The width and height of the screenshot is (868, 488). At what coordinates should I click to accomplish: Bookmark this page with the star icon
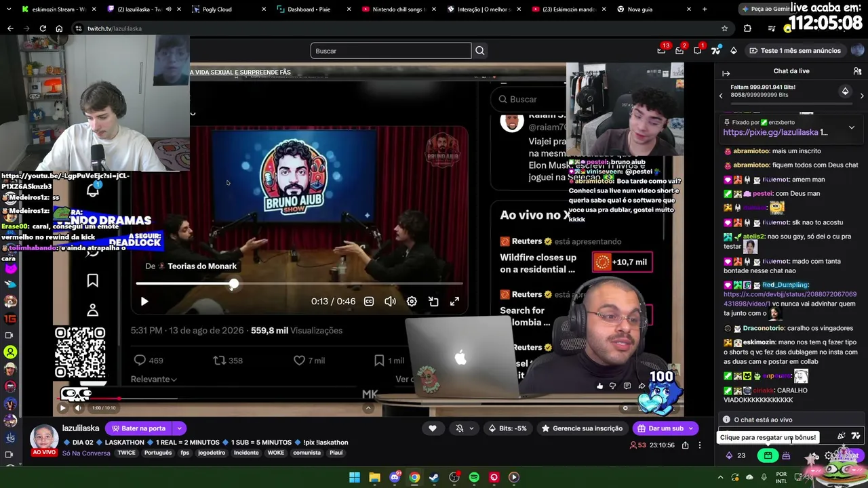pos(724,28)
